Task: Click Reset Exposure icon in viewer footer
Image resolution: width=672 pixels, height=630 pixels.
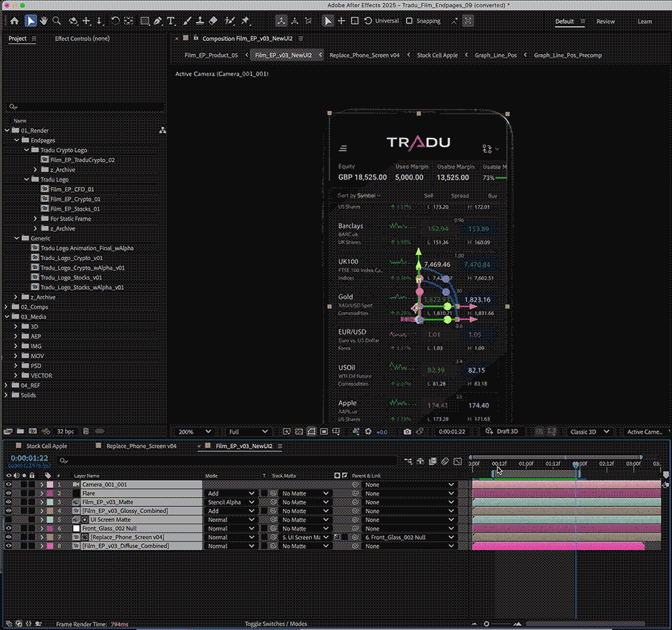Action: tap(368, 432)
